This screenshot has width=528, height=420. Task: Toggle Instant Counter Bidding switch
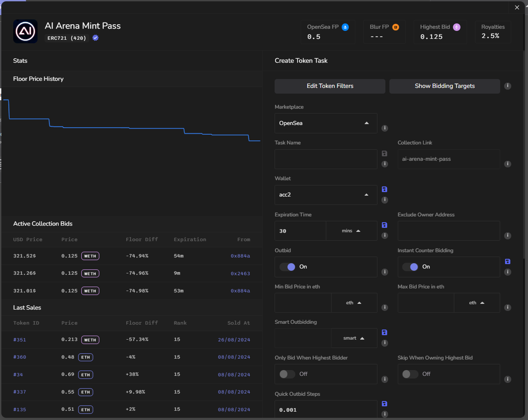click(x=411, y=267)
